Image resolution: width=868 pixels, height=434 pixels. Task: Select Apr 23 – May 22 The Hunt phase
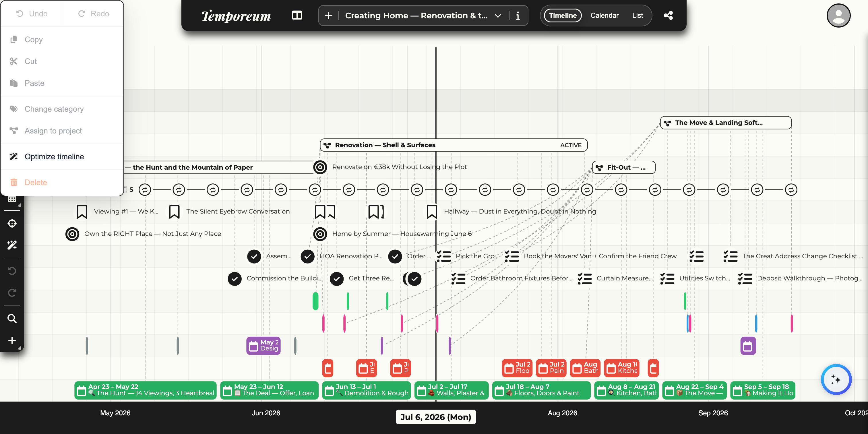[x=145, y=390]
